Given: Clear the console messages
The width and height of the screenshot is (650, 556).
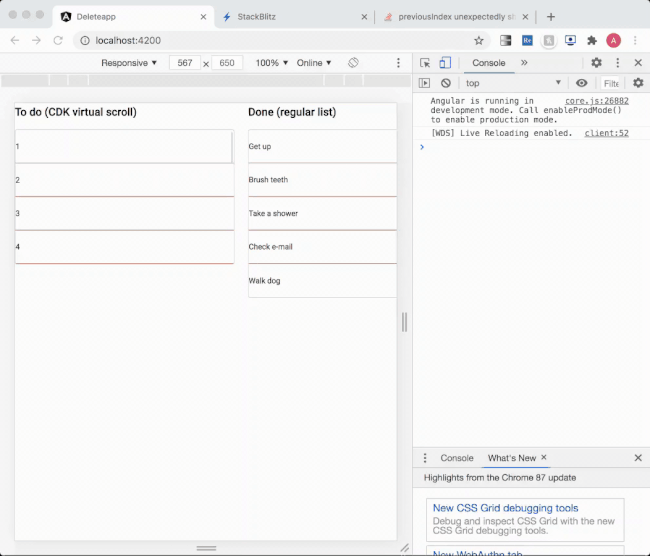Looking at the screenshot, I should [446, 83].
